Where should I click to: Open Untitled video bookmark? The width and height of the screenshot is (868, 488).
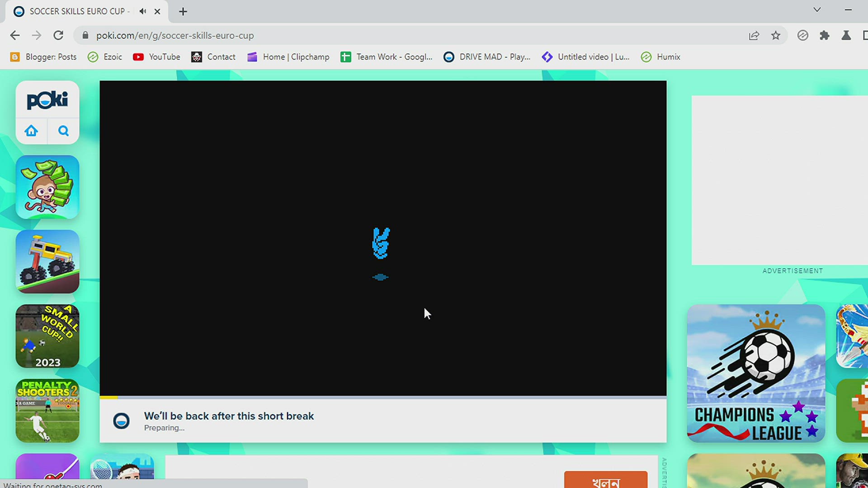pyautogui.click(x=586, y=57)
